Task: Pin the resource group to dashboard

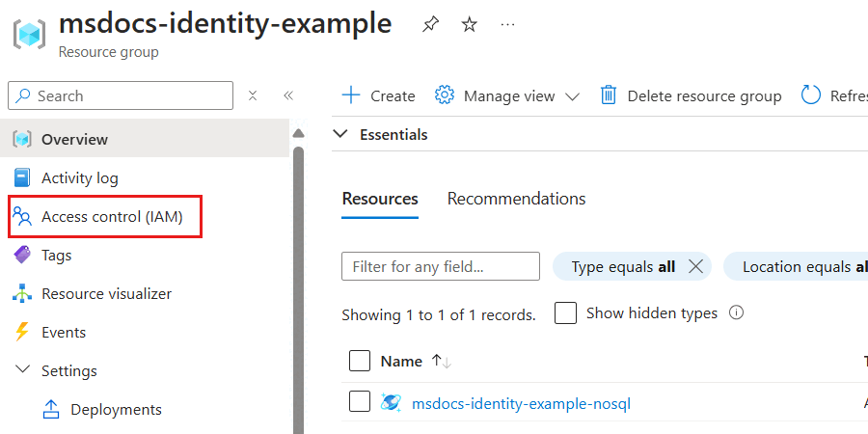Action: coord(430,25)
